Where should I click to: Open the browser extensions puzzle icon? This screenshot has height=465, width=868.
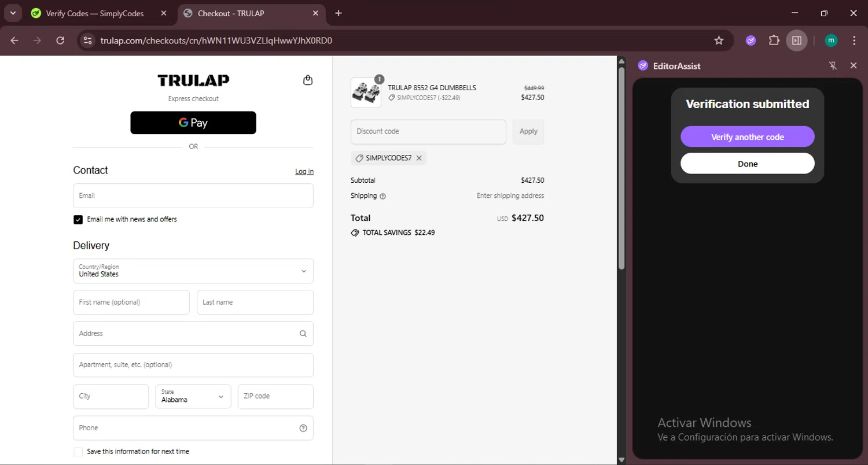coord(774,40)
